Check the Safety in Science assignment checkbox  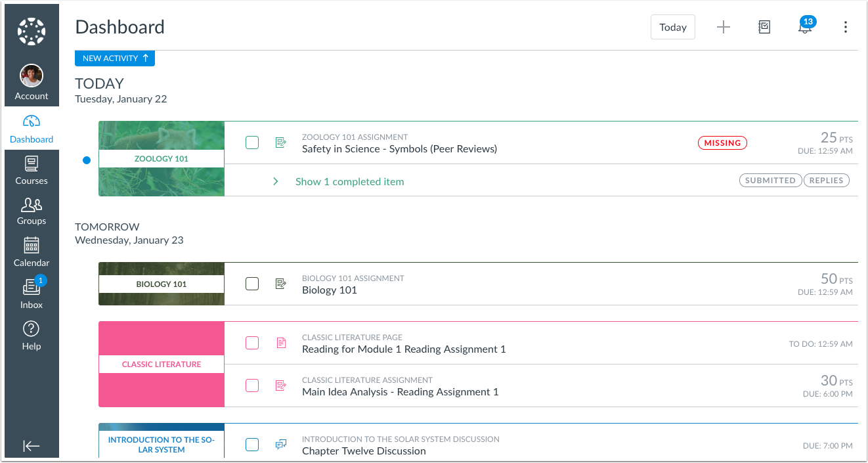[252, 143]
